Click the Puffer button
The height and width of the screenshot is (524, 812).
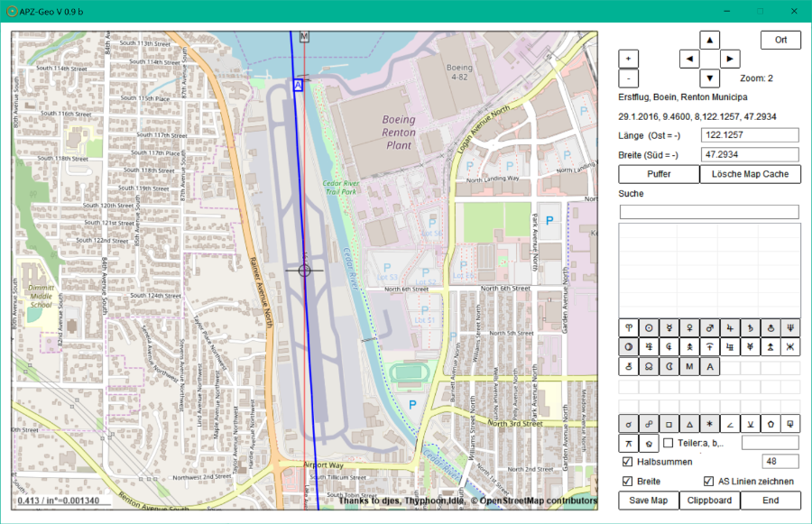(x=659, y=174)
